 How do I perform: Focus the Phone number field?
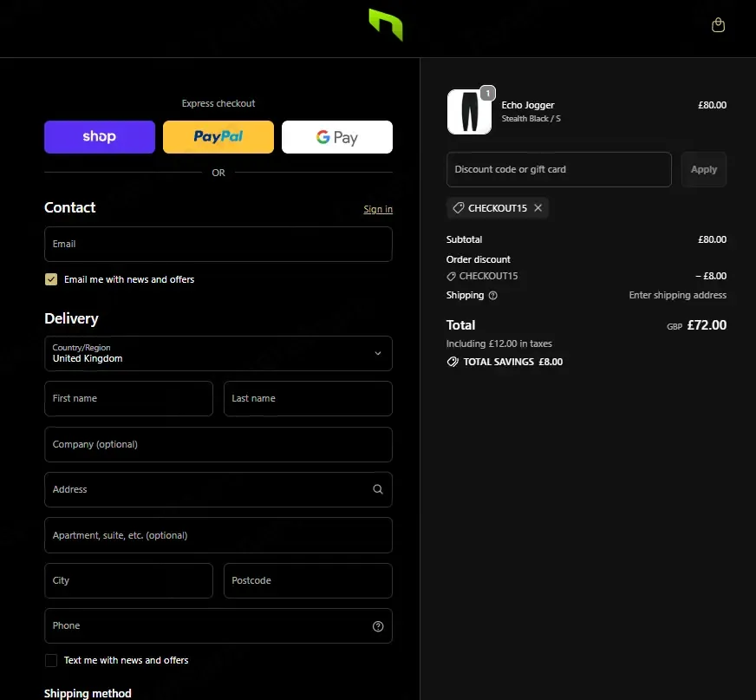(218, 625)
